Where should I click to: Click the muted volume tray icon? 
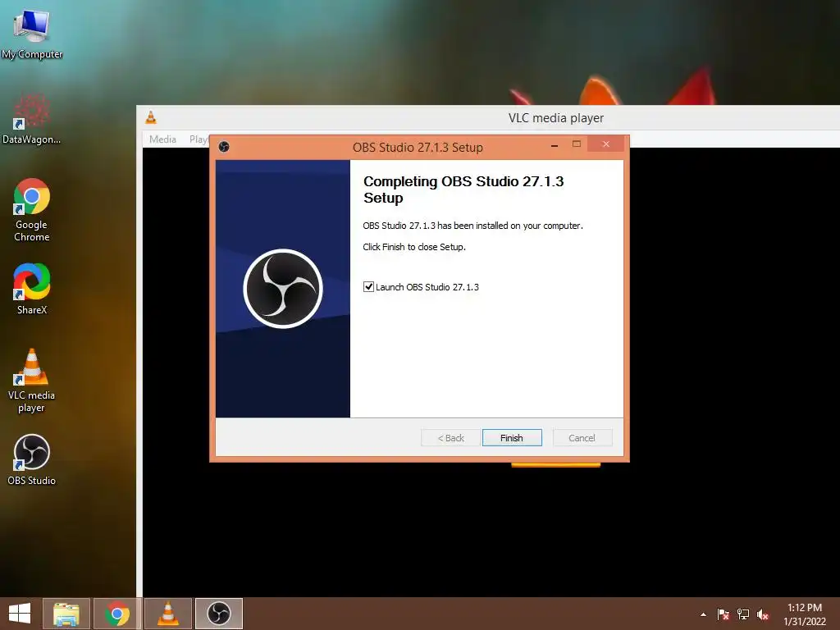point(763,614)
